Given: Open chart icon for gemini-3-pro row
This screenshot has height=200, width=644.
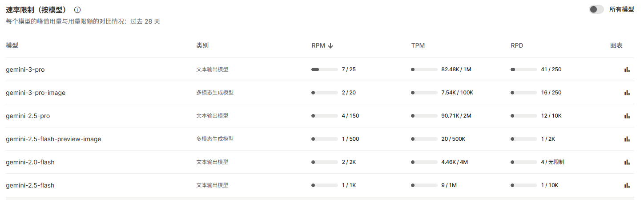Looking at the screenshot, I should pos(627,69).
